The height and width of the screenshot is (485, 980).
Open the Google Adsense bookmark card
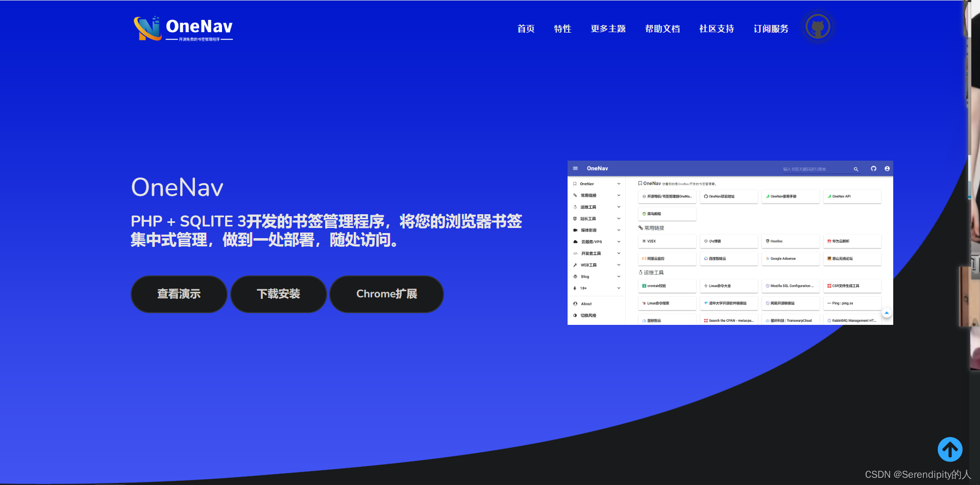click(x=791, y=259)
